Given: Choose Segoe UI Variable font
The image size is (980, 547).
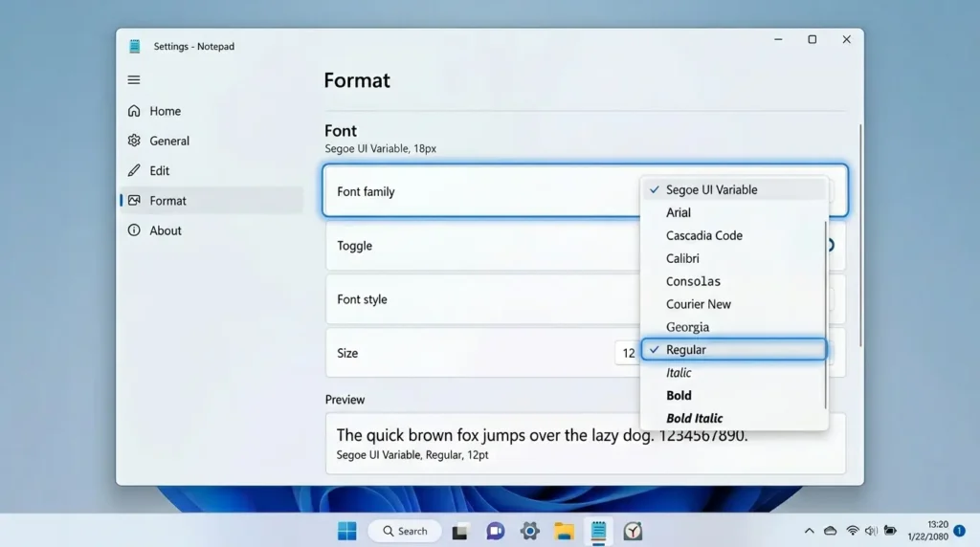Looking at the screenshot, I should (x=734, y=190).
